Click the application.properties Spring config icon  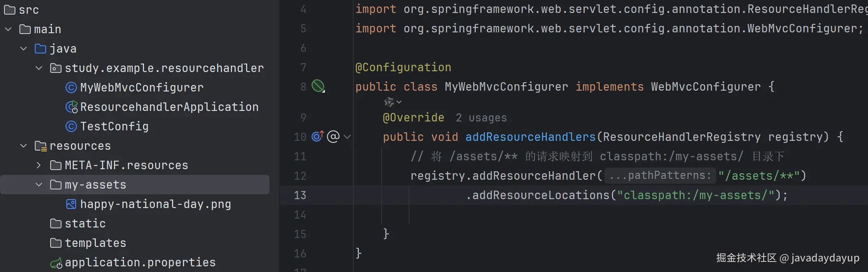[56, 263]
